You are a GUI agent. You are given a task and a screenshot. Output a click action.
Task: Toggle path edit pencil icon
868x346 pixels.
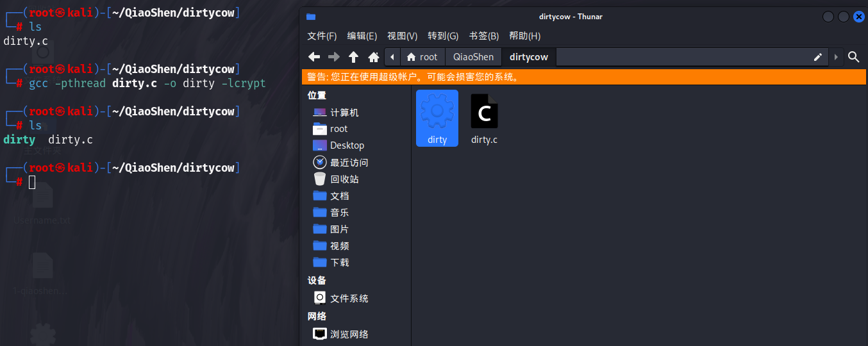[x=817, y=57]
